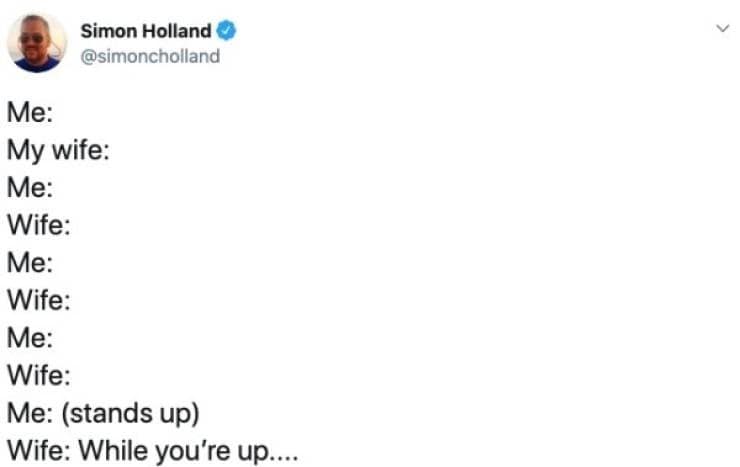The image size is (740, 467).
Task: Click the word "My" in "My wife:"
Action: point(24,151)
